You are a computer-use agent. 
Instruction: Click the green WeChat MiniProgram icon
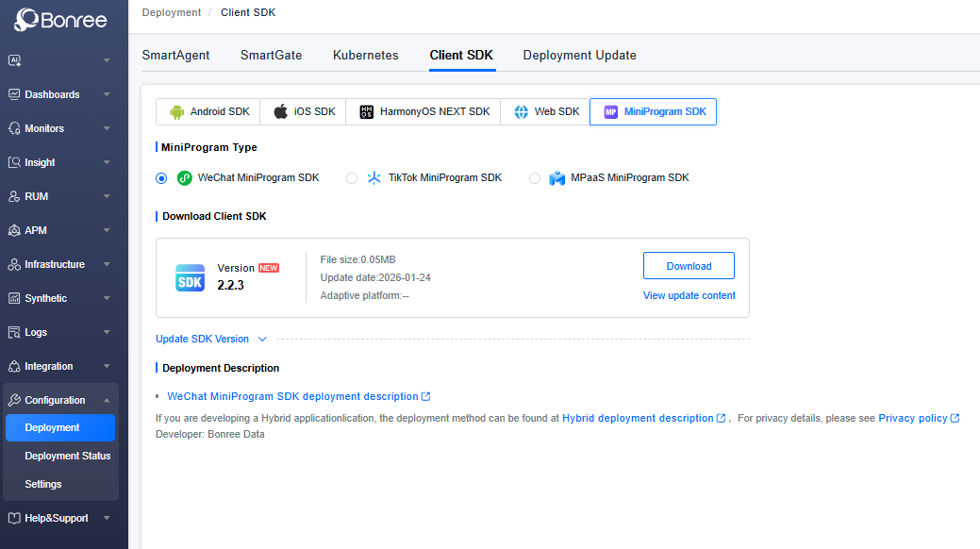[184, 178]
